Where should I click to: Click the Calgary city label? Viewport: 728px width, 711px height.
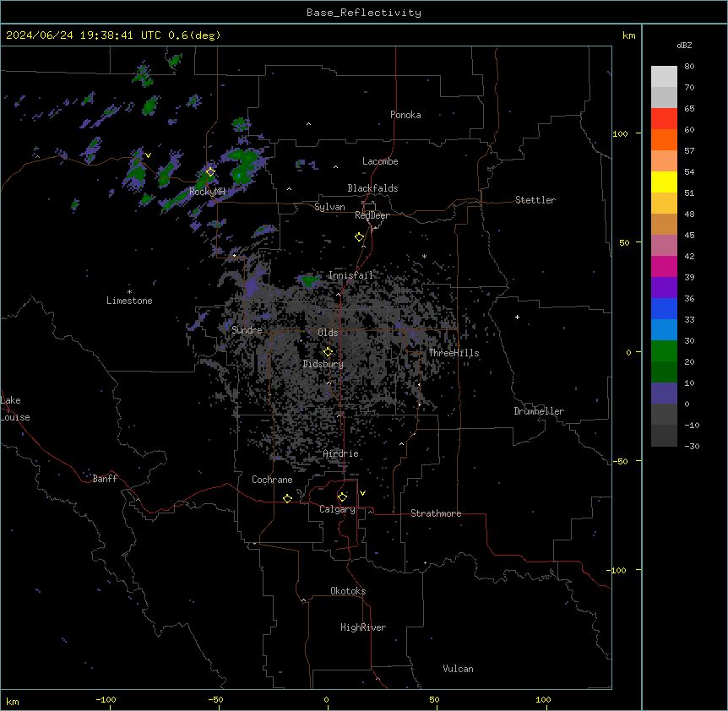pos(337,509)
